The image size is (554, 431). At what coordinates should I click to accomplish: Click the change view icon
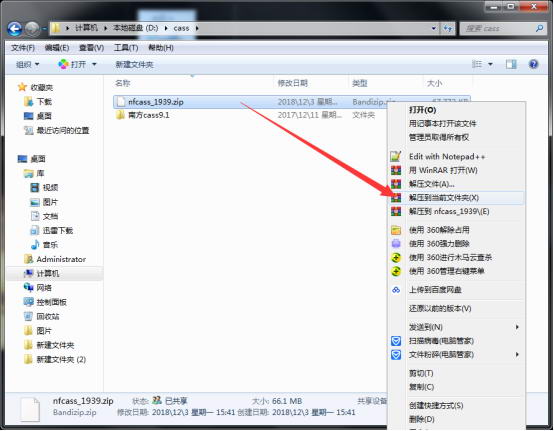[x=477, y=64]
